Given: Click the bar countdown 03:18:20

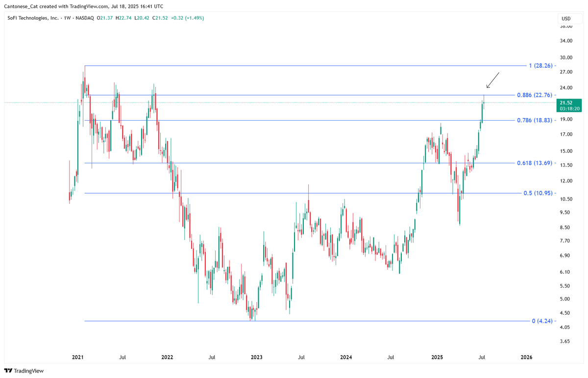Looking at the screenshot, I should coord(570,108).
